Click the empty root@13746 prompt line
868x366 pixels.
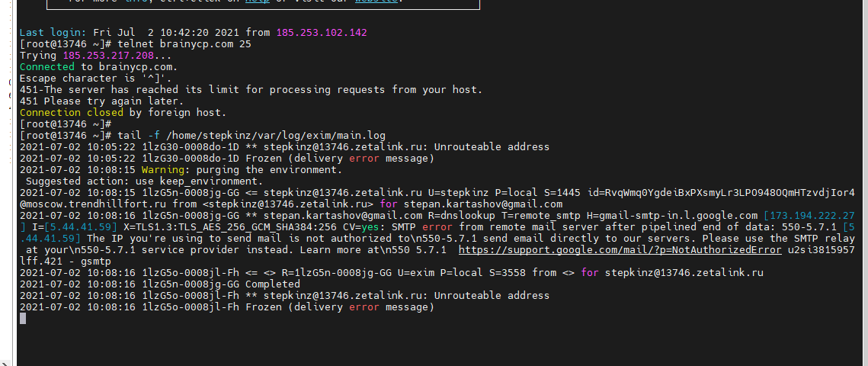(66, 124)
